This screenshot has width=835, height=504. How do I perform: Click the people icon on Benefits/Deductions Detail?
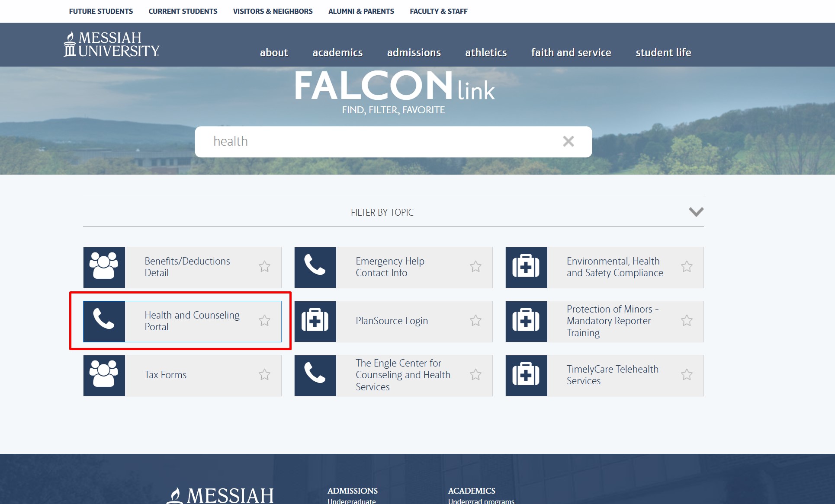[104, 267]
